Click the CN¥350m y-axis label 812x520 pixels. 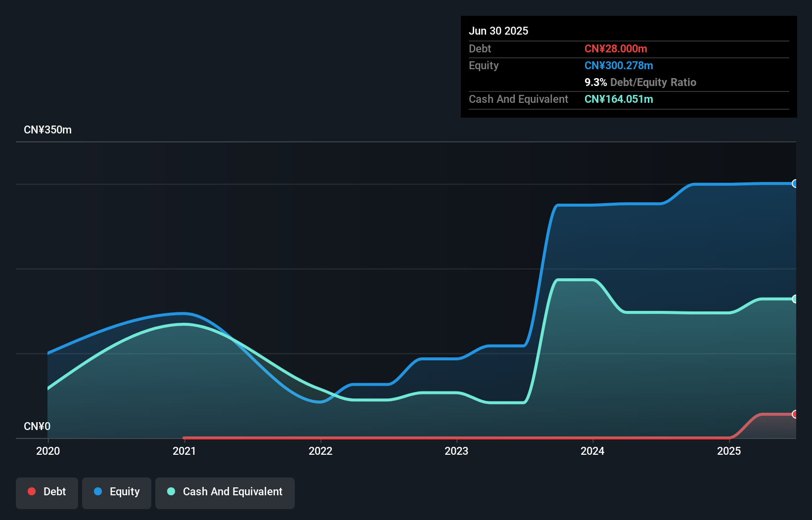[48, 130]
